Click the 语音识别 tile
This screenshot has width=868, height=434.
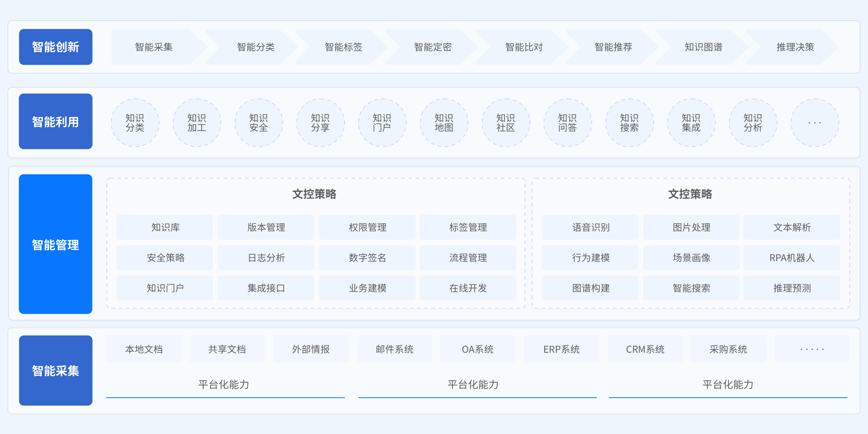590,227
